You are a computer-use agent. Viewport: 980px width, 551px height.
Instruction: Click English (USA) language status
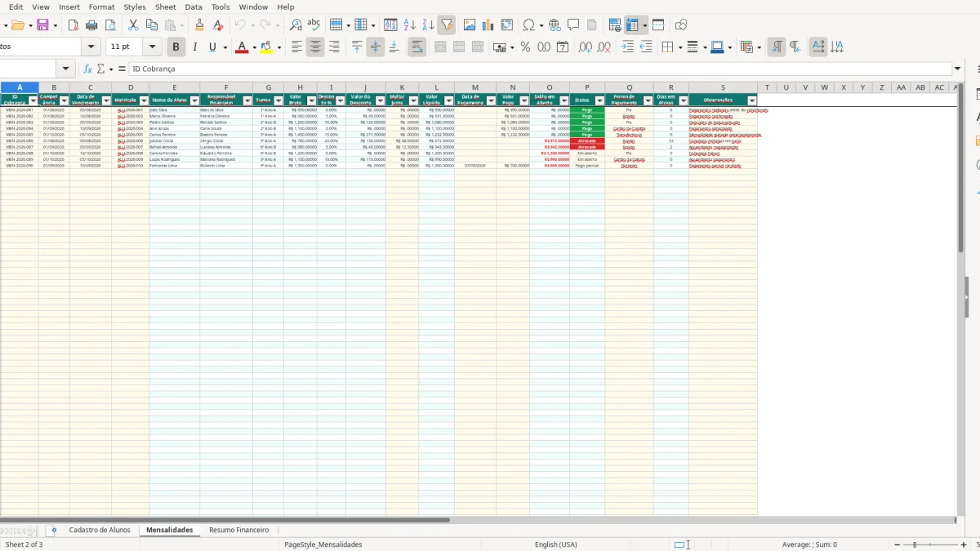tap(555, 544)
